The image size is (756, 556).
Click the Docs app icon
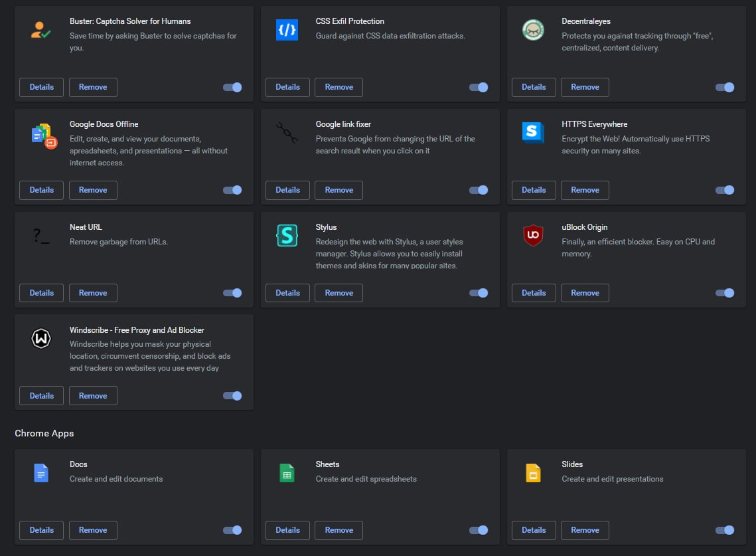point(41,473)
